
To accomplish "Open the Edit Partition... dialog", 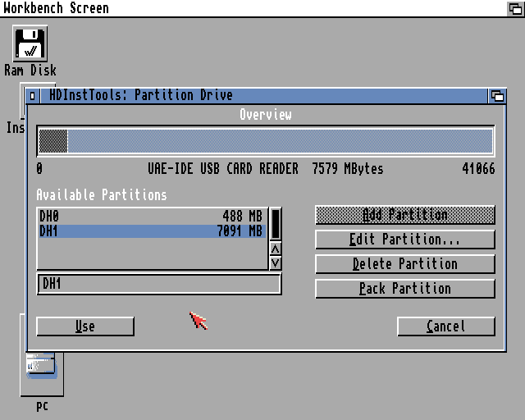I will 404,240.
